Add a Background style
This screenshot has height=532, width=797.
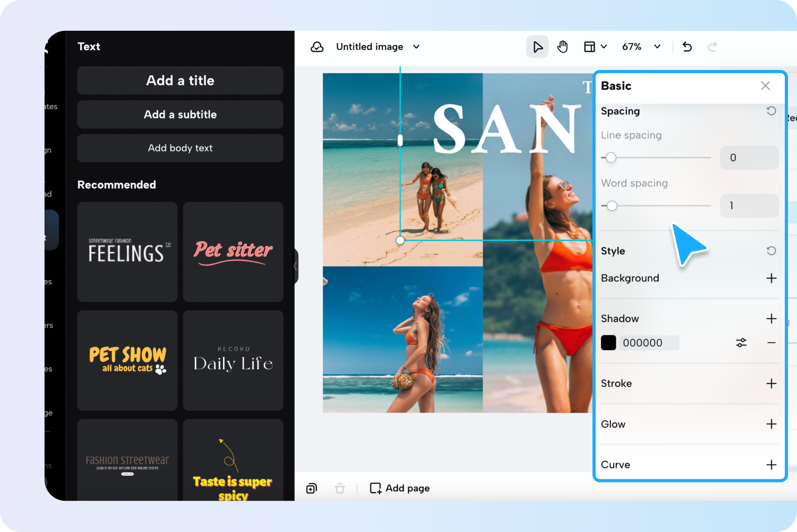(772, 278)
